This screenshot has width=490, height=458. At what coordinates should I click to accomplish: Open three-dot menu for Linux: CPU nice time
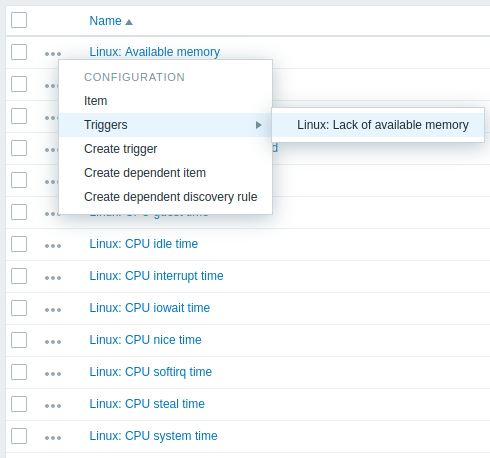pyautogui.click(x=53, y=342)
